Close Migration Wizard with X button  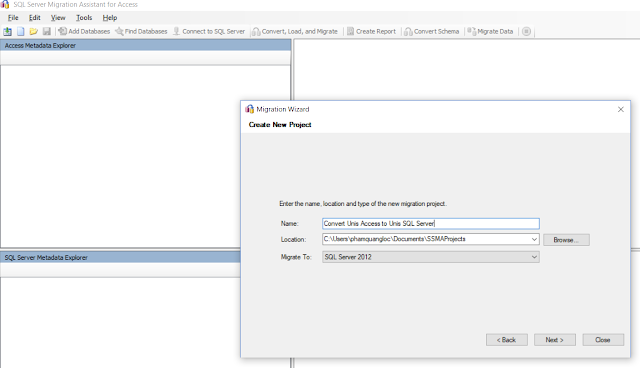click(x=620, y=109)
